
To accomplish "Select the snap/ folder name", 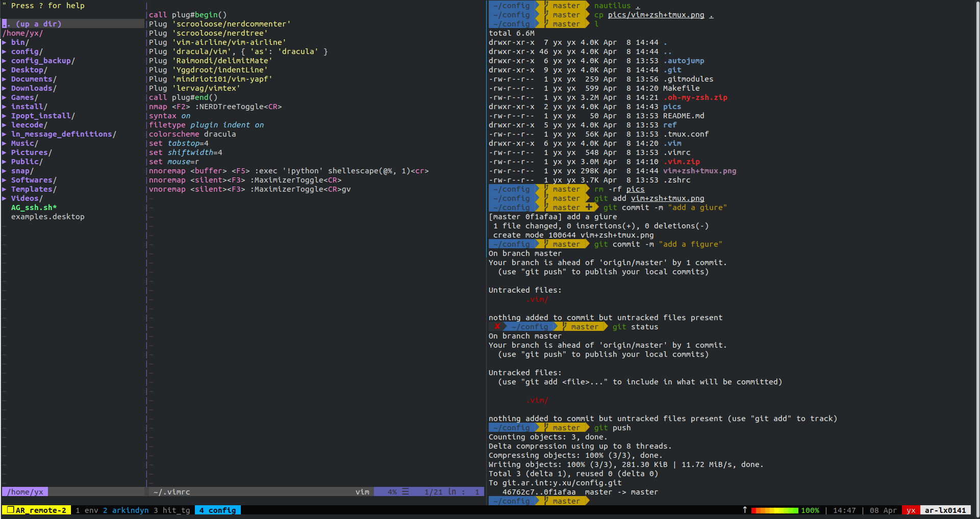I will pyautogui.click(x=22, y=171).
